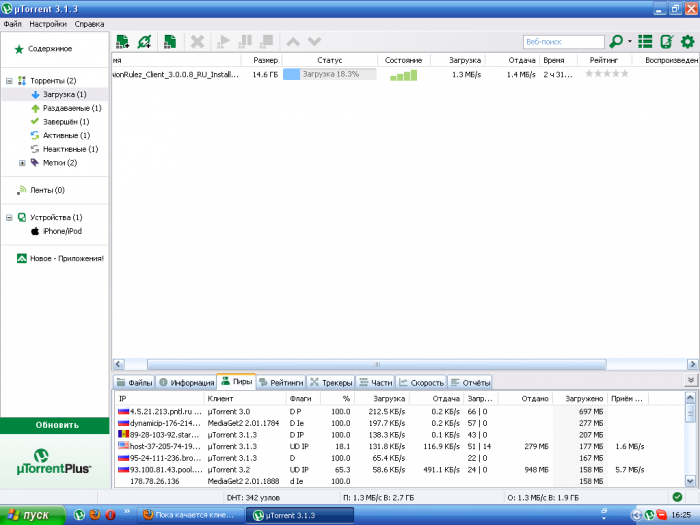Screen dimensions: 700x525
Task: Click the remote access device icon
Action: tap(666, 42)
